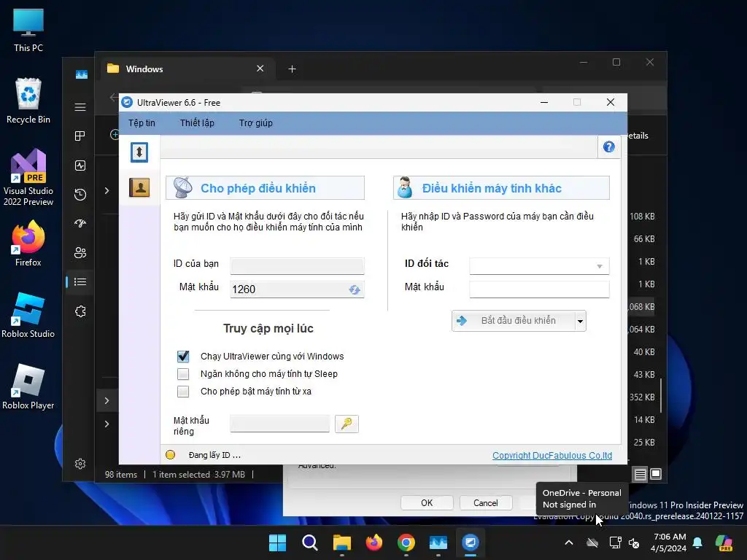Click the ID của bạn field
This screenshot has height=560, width=747.
pos(298,266)
